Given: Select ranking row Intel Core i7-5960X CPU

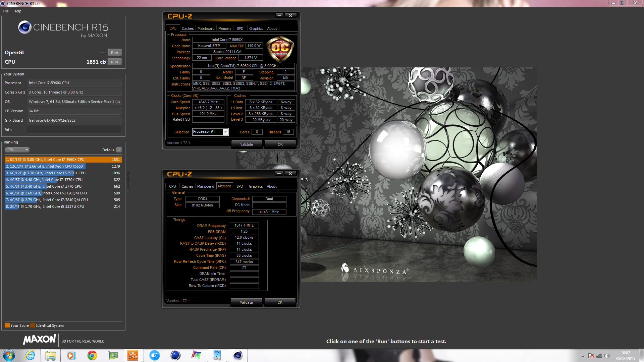Looking at the screenshot, I should tap(63, 160).
